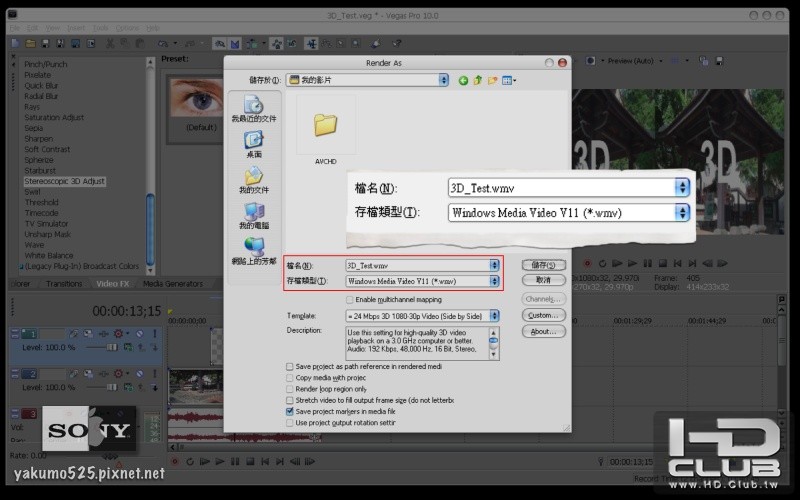Image resolution: width=800 pixels, height=500 pixels.
Task: Click the What's This help icon
Action: (396, 44)
